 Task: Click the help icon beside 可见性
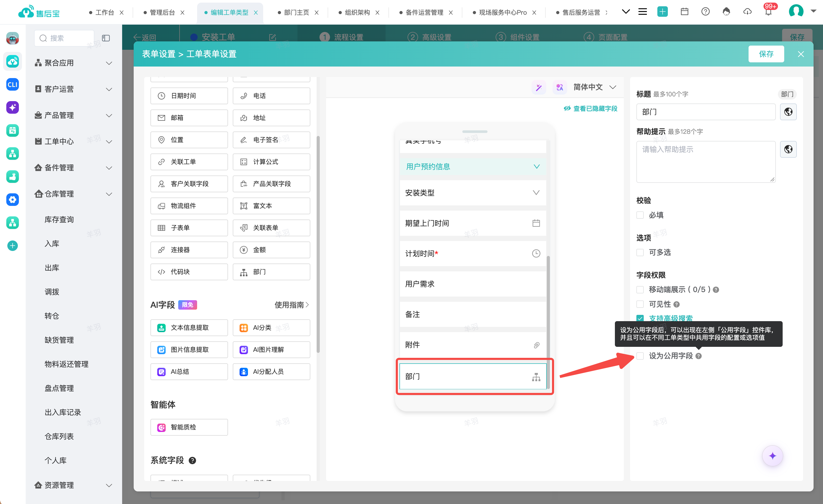coord(677,304)
